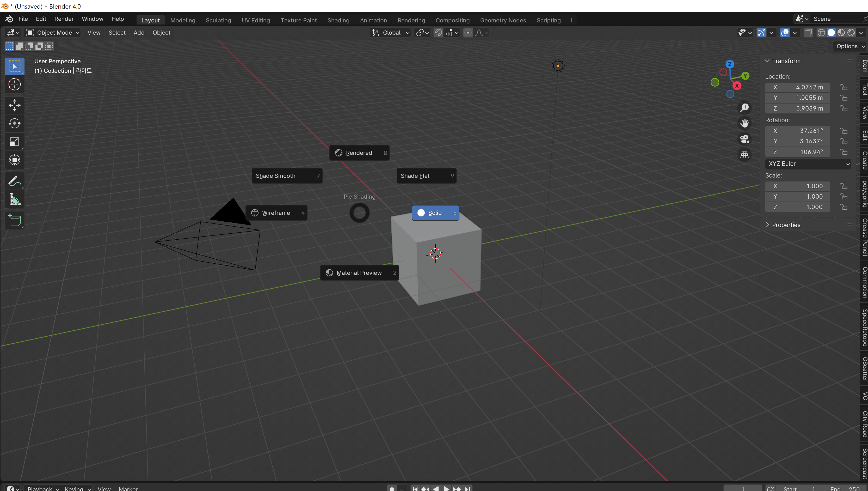Viewport: 868px width, 491px height.
Task: Open the File menu
Action: pos(23,19)
